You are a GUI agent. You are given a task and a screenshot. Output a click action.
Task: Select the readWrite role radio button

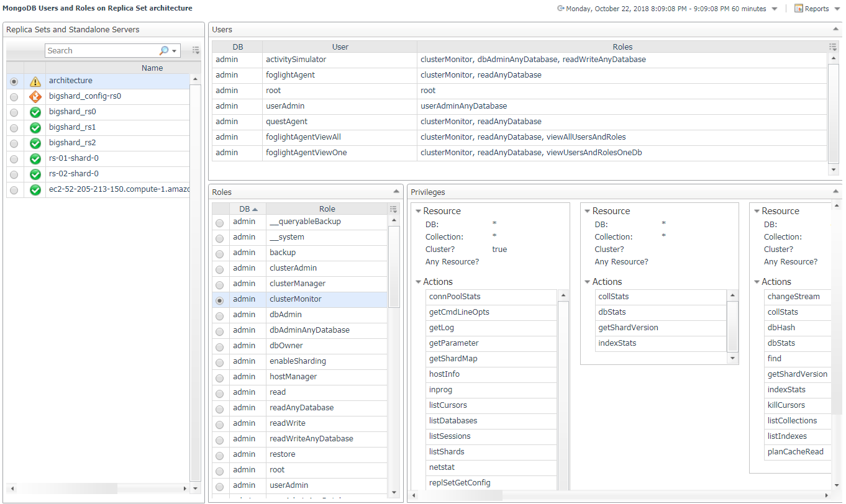[x=220, y=424]
